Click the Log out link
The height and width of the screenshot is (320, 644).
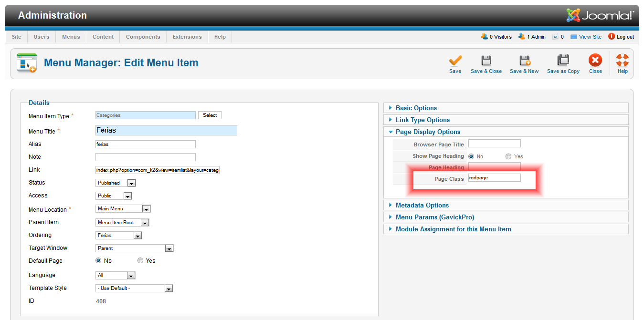click(625, 37)
